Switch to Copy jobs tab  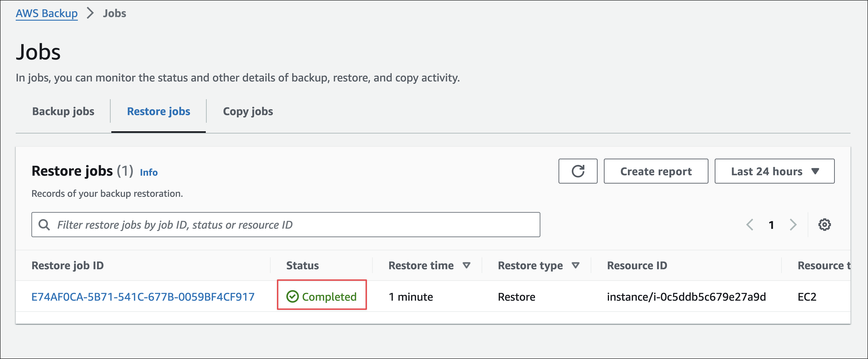[x=248, y=112]
